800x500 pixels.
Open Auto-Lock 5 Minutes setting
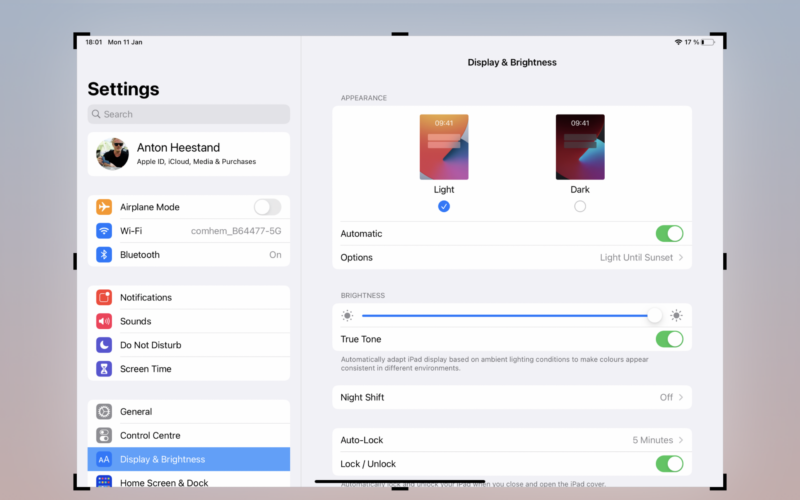[x=511, y=440]
